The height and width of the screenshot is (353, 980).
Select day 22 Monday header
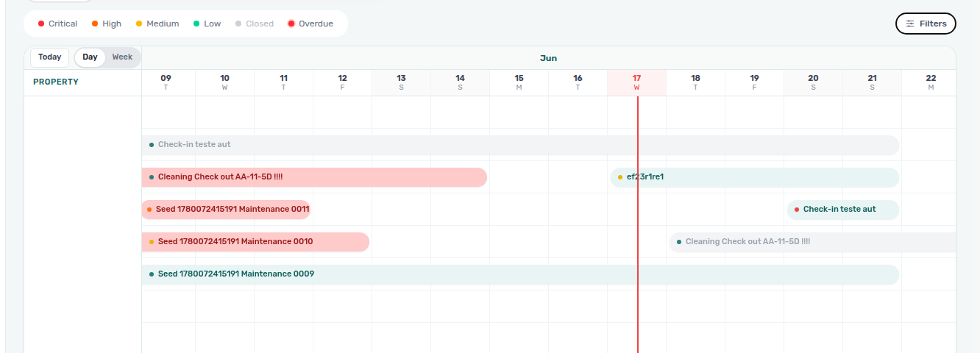coord(930,82)
